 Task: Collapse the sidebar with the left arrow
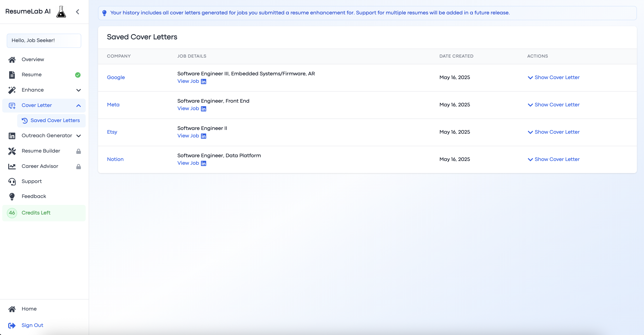[77, 12]
